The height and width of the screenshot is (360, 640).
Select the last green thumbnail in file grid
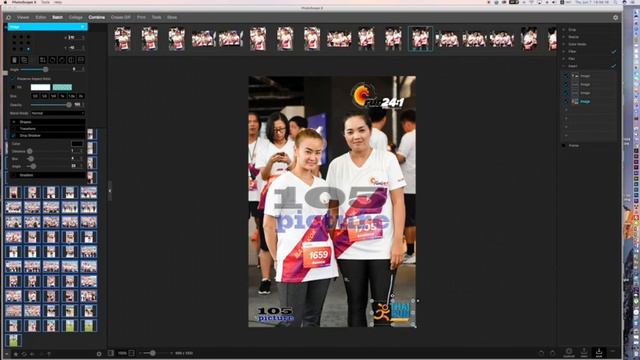click(x=13, y=340)
